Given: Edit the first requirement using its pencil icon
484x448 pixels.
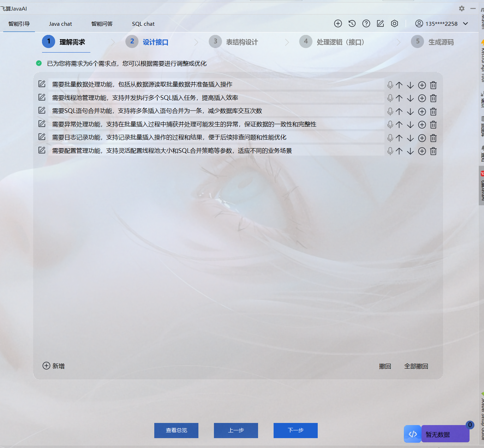Looking at the screenshot, I should [x=42, y=84].
